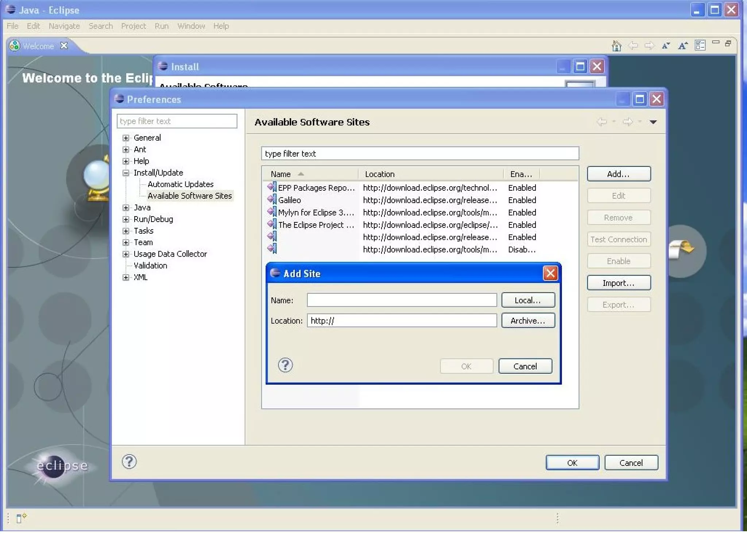The width and height of the screenshot is (747, 560).
Task: Select the Galileo site icon row
Action: (272, 200)
